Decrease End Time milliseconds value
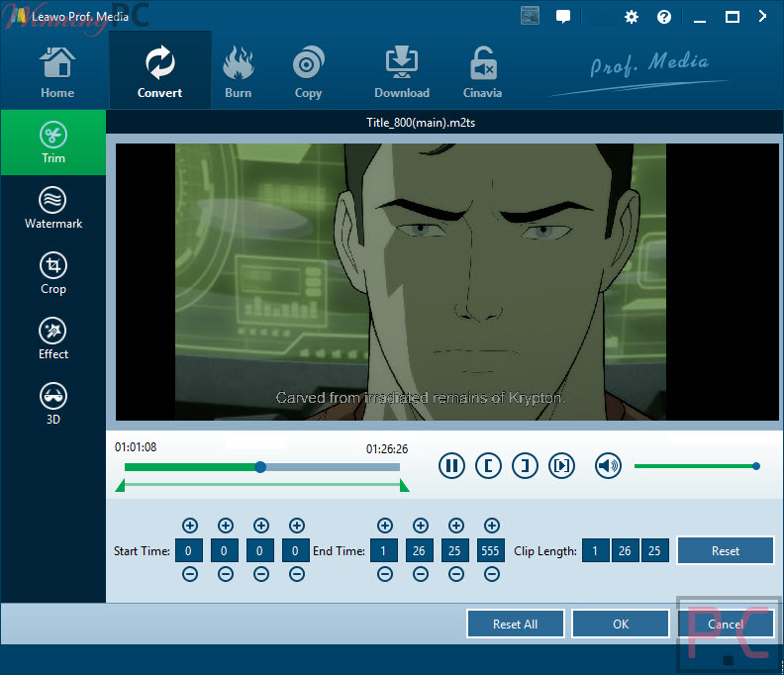This screenshot has width=784, height=675. (492, 574)
